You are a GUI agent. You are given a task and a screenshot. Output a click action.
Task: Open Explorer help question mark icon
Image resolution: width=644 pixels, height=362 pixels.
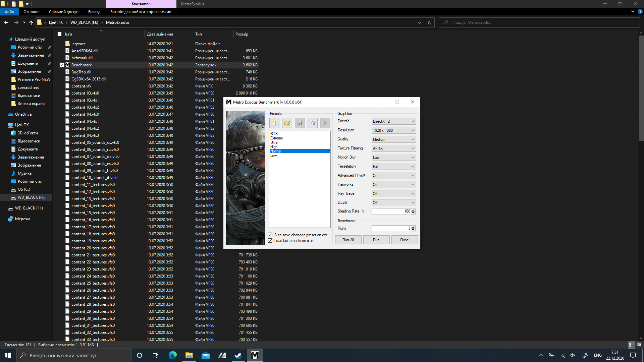pyautogui.click(x=640, y=11)
